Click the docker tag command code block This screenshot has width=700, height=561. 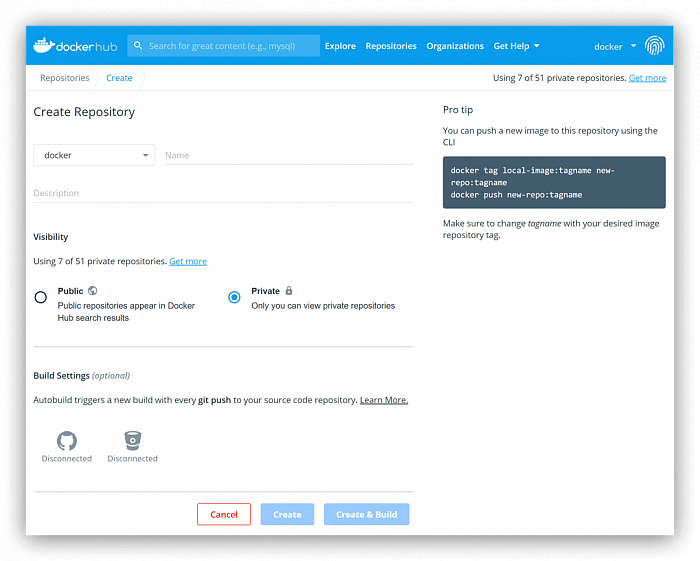[554, 182]
